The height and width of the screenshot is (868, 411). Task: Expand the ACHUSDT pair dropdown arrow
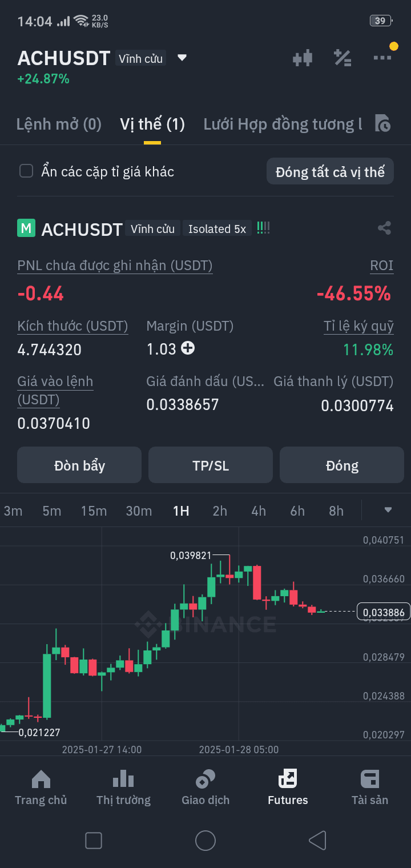coord(182,58)
